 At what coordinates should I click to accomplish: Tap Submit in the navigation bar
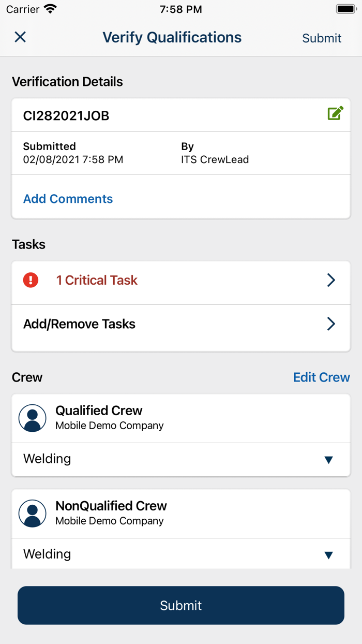[x=322, y=38]
